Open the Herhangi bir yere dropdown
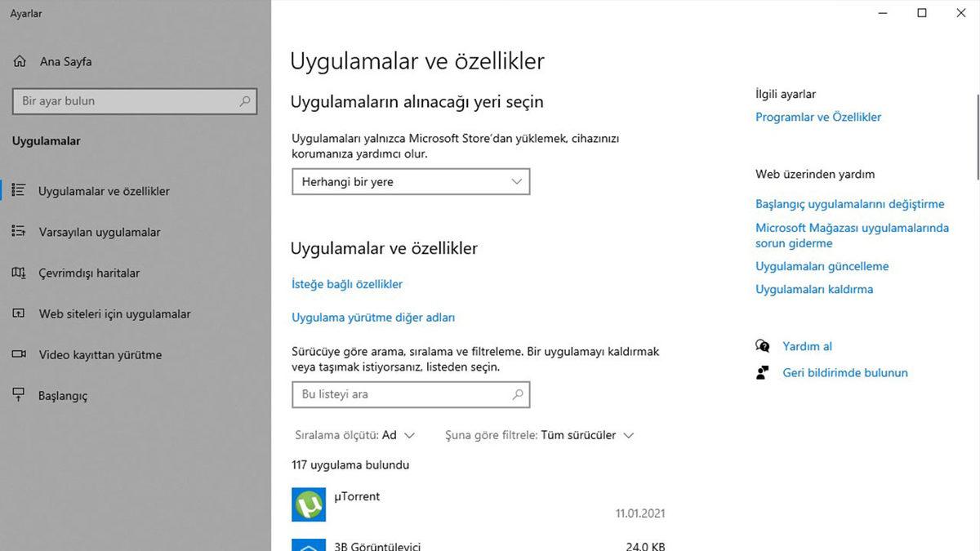Screen dimensions: 980x551 pyautogui.click(x=410, y=181)
